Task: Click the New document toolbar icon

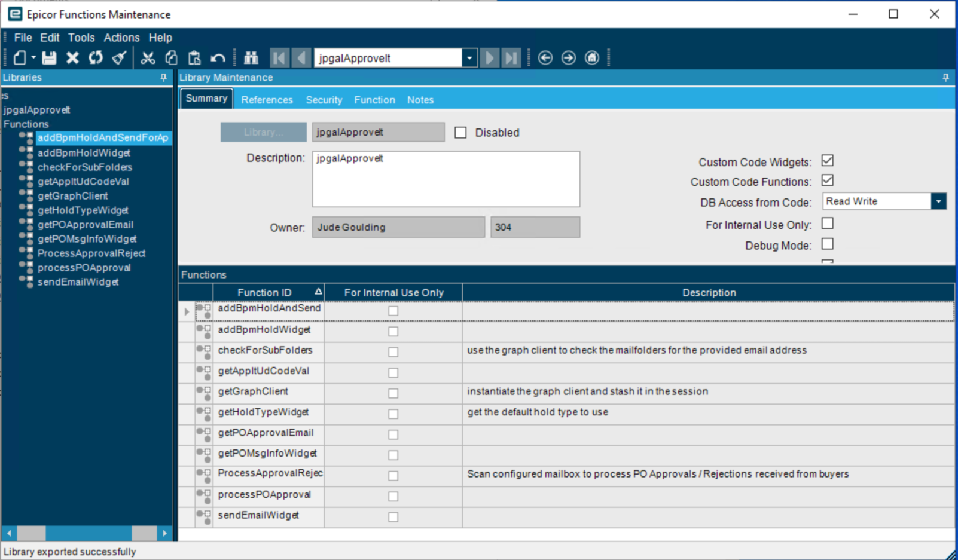Action: coord(20,58)
